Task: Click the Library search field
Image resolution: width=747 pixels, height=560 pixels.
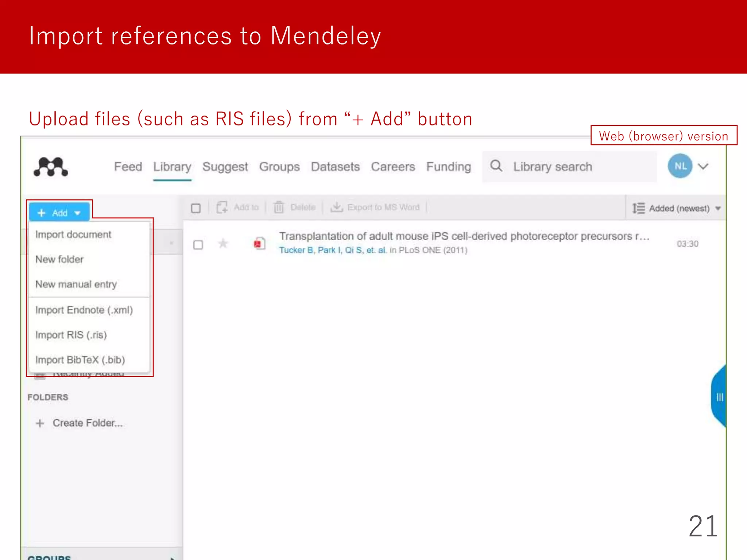Action: [x=569, y=167]
